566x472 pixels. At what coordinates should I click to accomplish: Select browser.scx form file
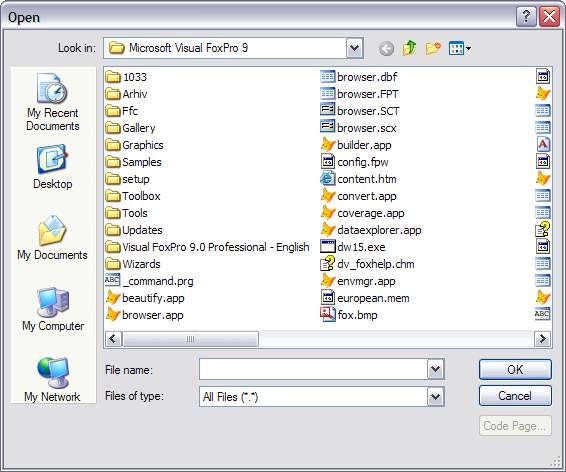[358, 128]
